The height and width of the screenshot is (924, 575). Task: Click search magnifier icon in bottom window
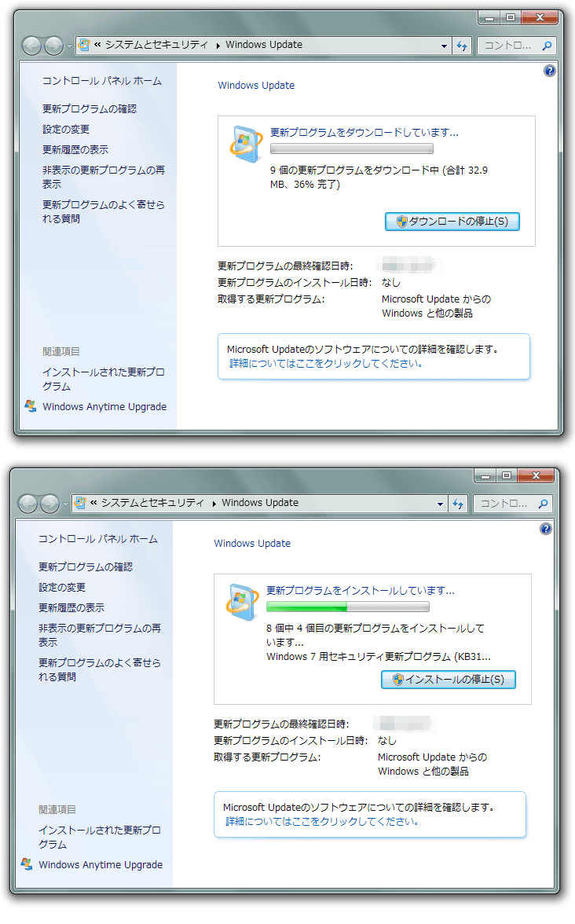[x=543, y=503]
